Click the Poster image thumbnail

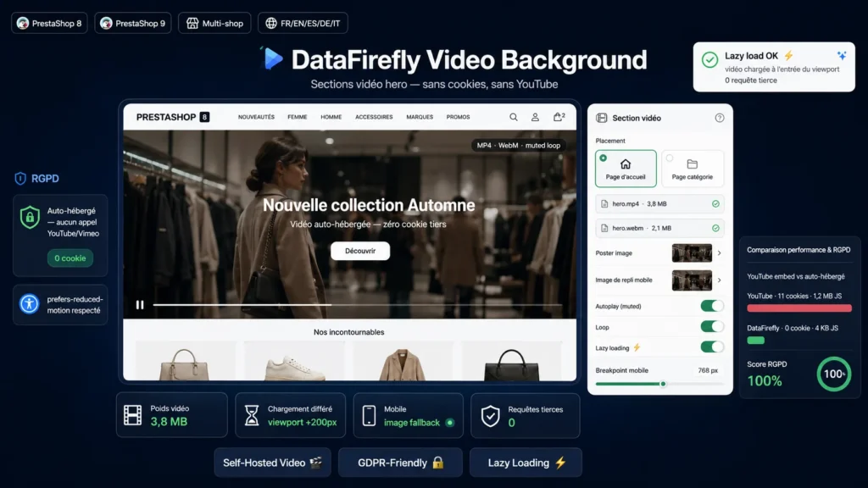click(x=692, y=252)
